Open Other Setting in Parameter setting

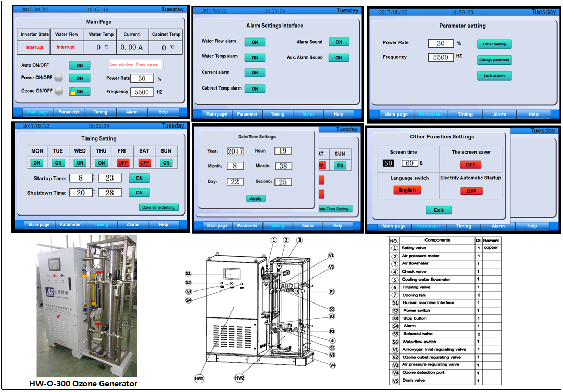[x=494, y=44]
